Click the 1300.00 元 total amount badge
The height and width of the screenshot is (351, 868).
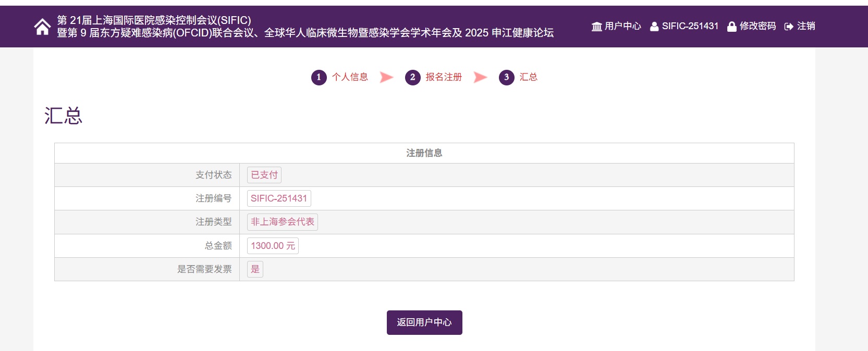(273, 246)
